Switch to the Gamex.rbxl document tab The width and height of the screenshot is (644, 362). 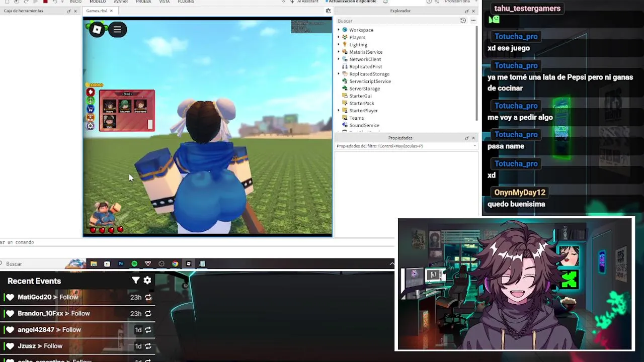(x=96, y=11)
